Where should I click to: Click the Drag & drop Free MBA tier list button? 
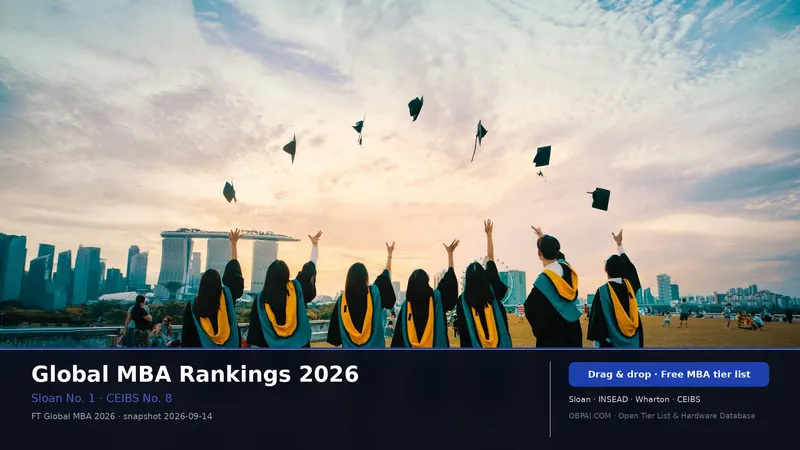click(x=668, y=374)
